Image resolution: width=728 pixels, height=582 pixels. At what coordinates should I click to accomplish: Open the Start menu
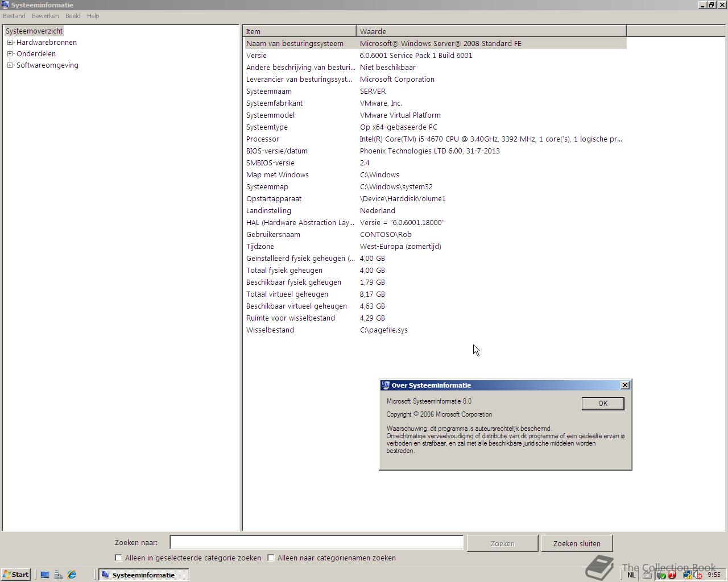tap(16, 575)
